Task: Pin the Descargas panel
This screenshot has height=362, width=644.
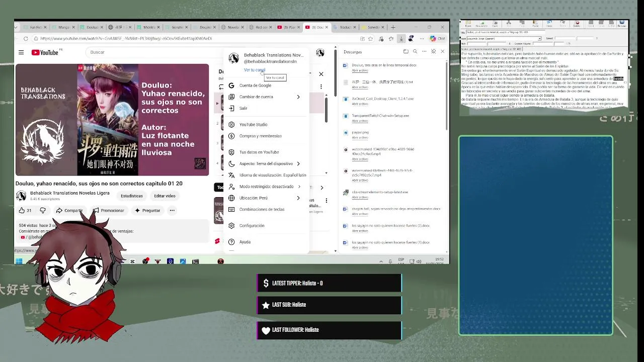Action: click(433, 52)
